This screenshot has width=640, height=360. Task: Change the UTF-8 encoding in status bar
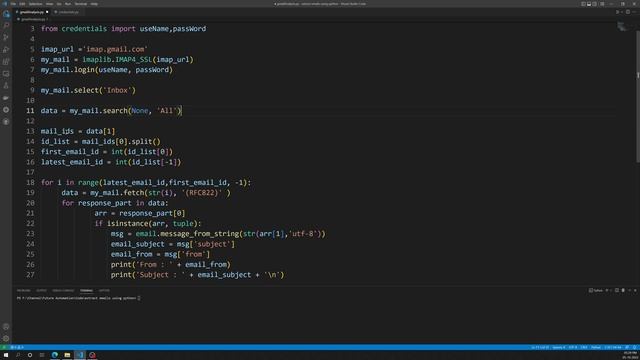point(573,347)
